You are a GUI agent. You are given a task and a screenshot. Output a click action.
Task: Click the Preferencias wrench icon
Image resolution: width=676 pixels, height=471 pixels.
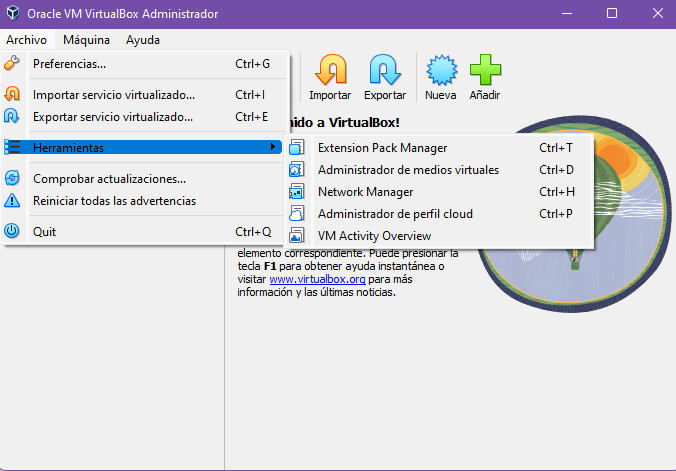pos(12,63)
